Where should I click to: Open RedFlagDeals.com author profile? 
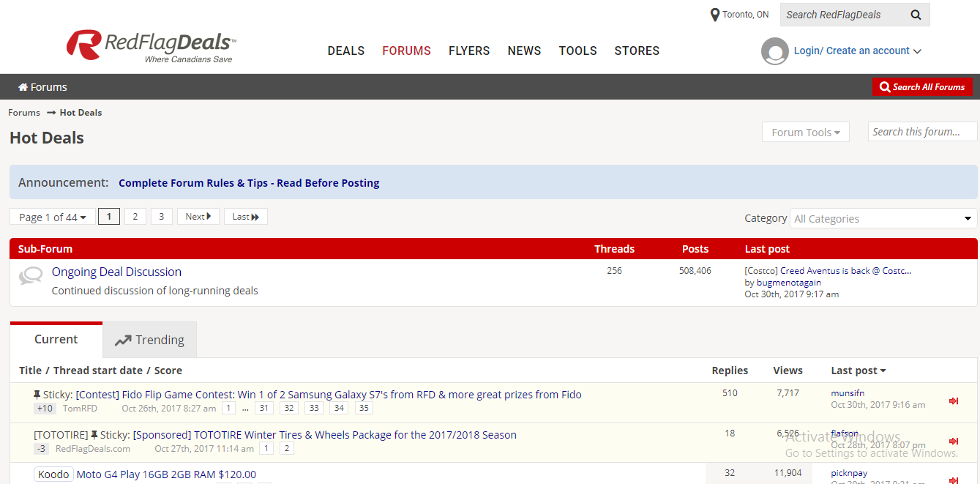(93, 449)
